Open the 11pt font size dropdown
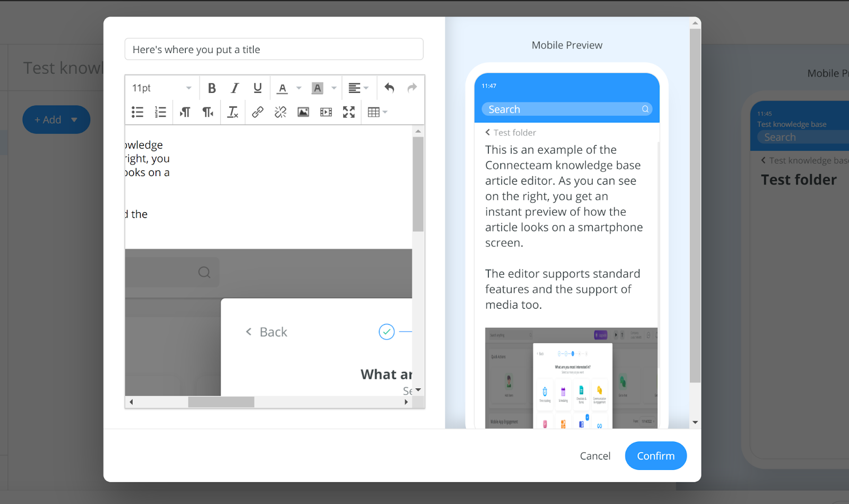Image resolution: width=849 pixels, height=504 pixels. click(x=161, y=88)
